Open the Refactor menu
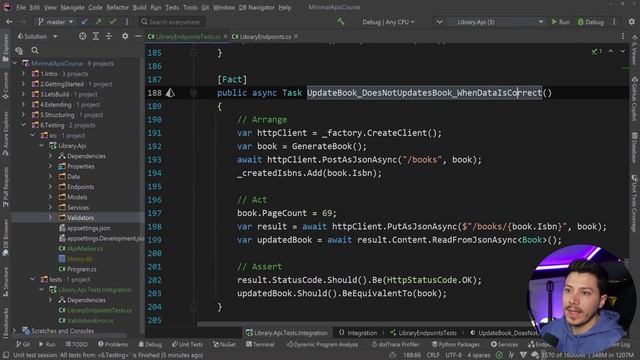640x360 pixels. pos(118,7)
